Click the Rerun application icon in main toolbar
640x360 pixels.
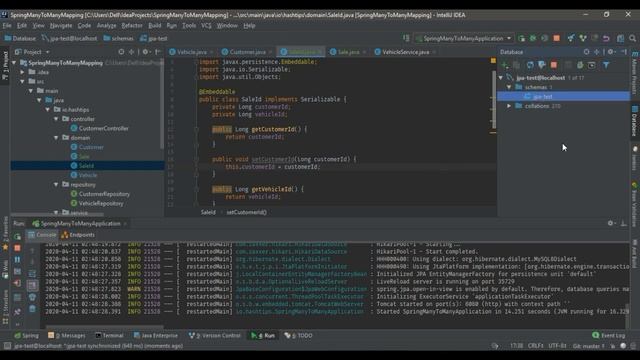click(x=522, y=38)
